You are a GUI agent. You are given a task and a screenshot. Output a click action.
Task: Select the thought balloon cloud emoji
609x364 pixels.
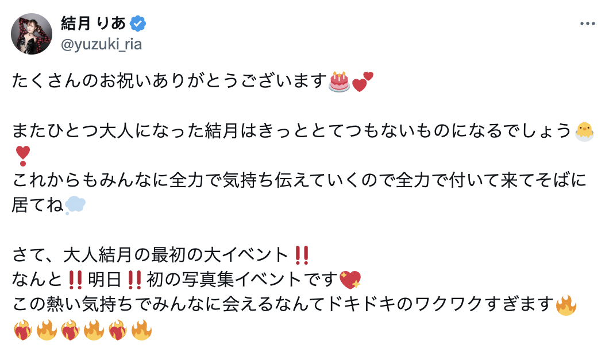pyautogui.click(x=75, y=205)
